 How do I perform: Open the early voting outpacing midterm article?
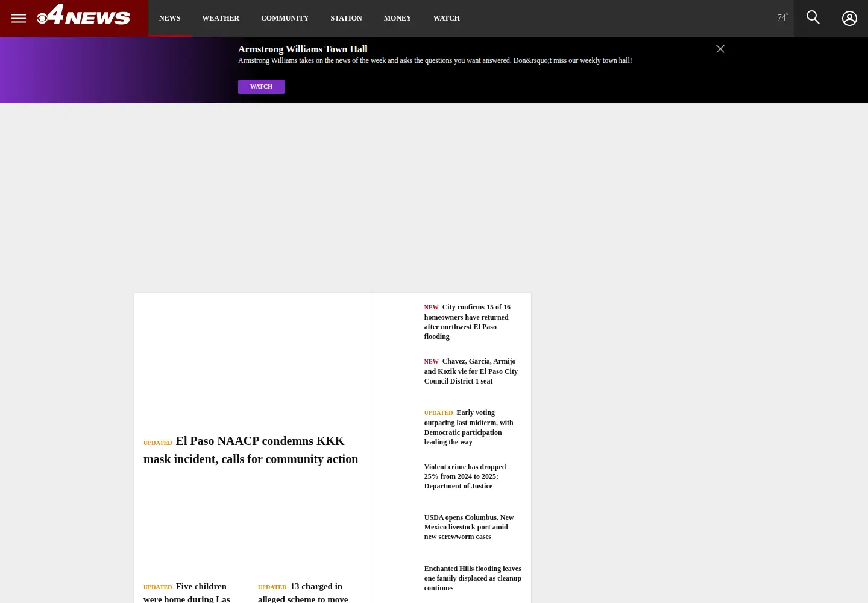pos(469,428)
